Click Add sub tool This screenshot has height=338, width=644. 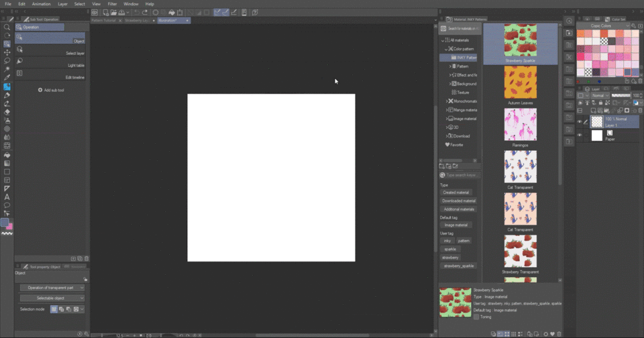[51, 90]
